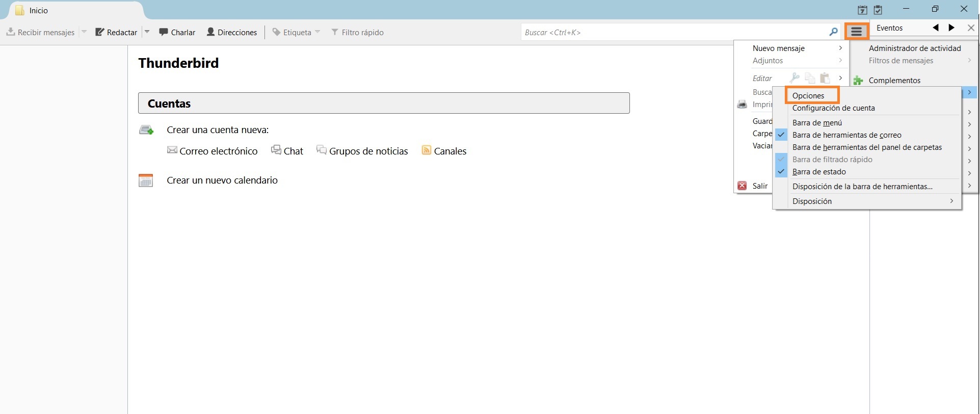Click the Correo electrónico link
The image size is (980, 414).
(x=218, y=151)
